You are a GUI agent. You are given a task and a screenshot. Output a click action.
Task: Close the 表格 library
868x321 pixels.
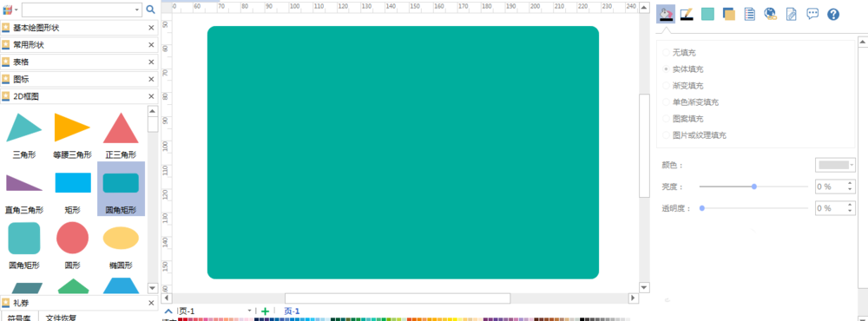click(151, 62)
